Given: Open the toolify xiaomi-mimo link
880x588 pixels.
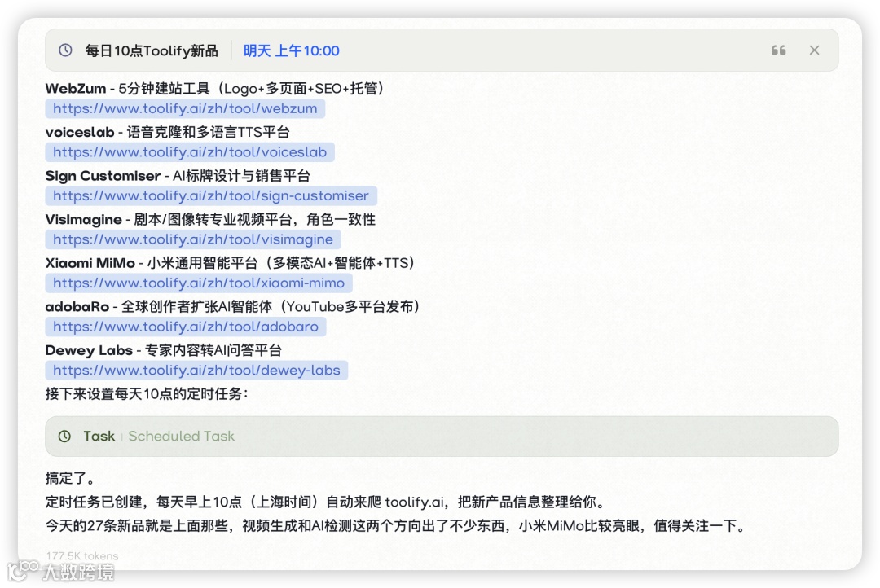Looking at the screenshot, I should coord(199,283).
